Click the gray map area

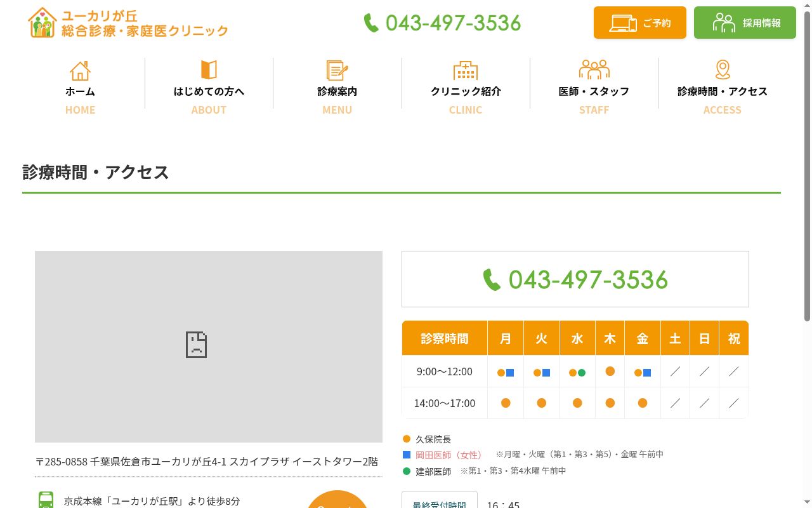(209, 347)
